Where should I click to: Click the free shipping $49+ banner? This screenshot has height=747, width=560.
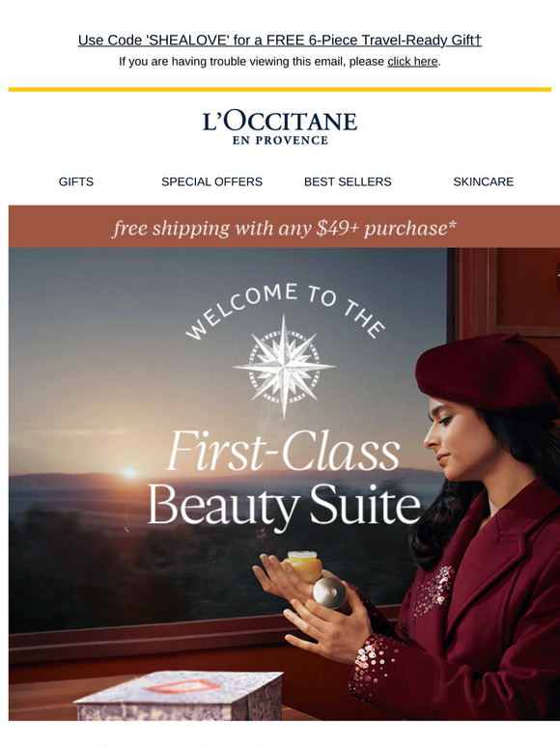click(284, 227)
